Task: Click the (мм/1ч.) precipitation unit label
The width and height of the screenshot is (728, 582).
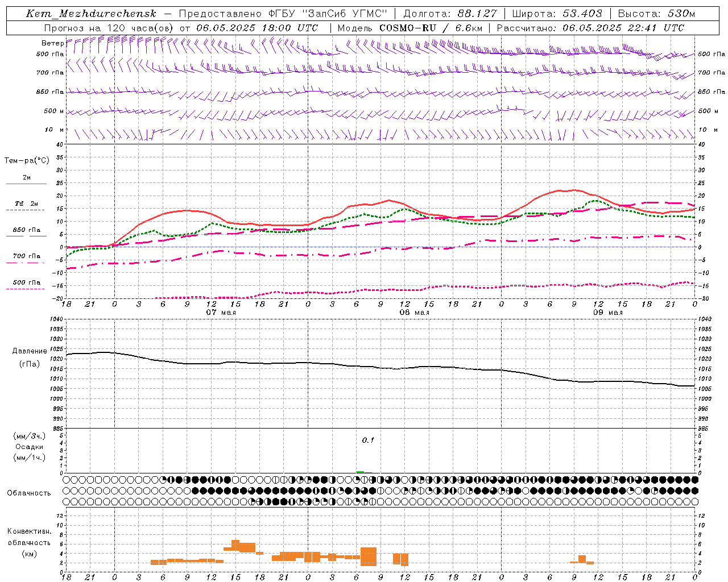Action: (x=30, y=458)
